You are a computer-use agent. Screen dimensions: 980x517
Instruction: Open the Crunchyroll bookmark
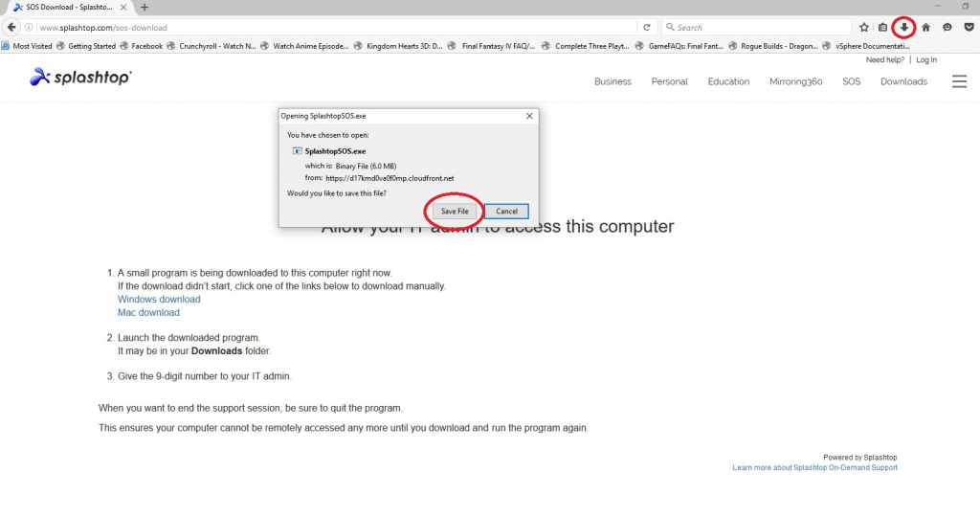click(212, 46)
